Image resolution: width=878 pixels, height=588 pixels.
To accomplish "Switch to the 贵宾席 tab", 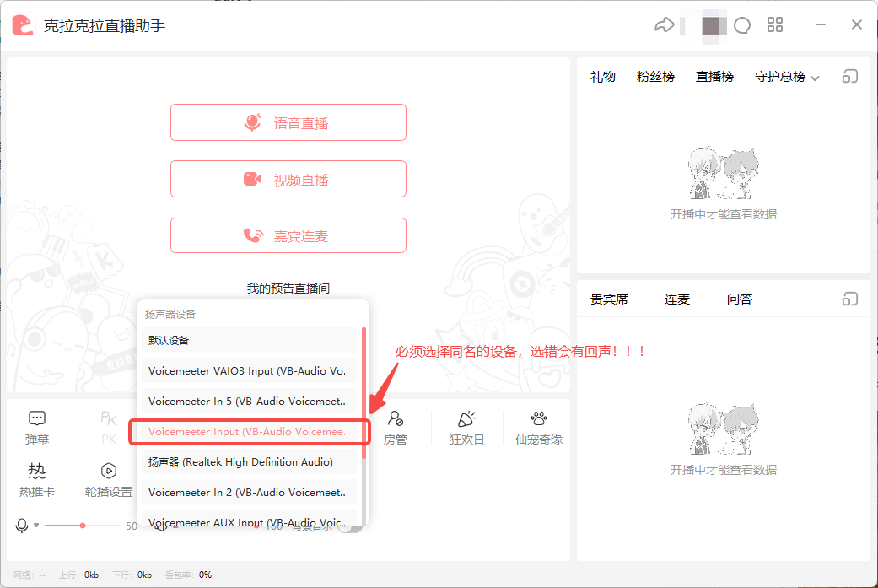I will (609, 299).
